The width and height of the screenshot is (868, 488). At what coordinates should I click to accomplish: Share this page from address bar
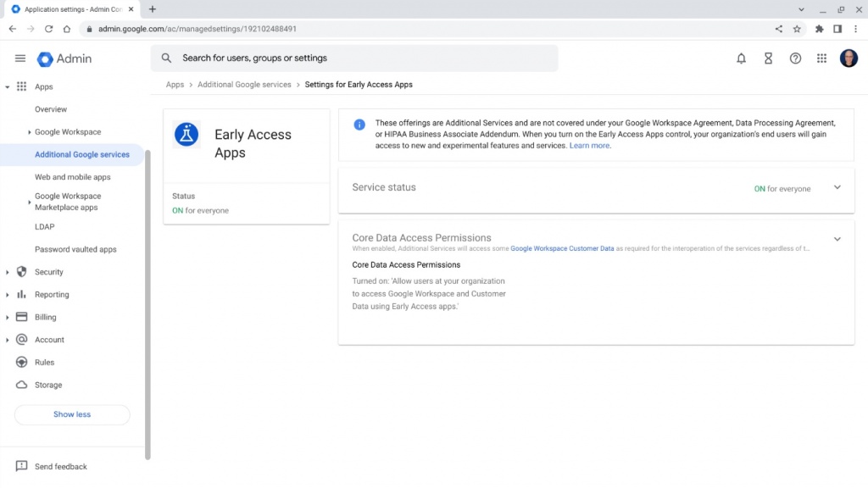pyautogui.click(x=778, y=29)
